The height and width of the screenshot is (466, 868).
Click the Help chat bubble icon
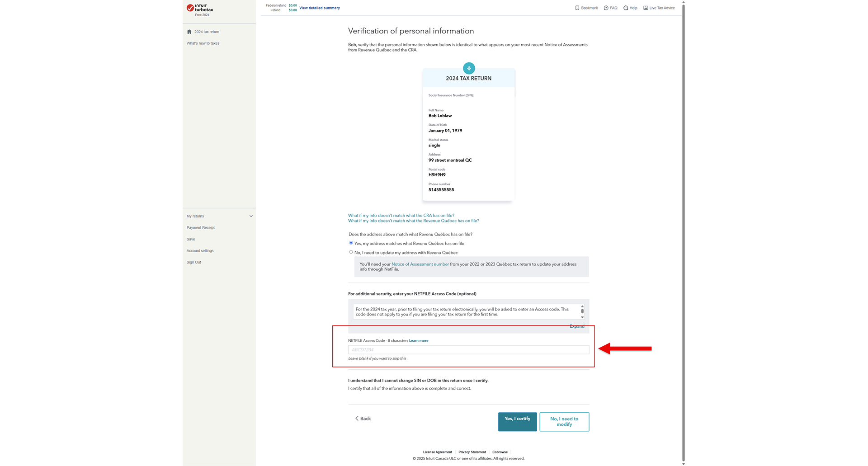click(x=626, y=8)
